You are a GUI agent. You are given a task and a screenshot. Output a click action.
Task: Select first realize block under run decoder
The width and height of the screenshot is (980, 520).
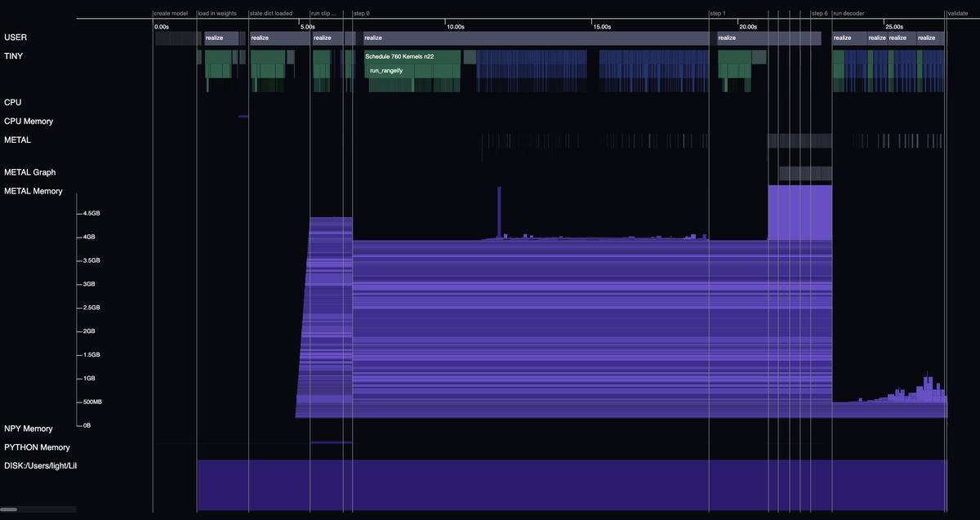click(849, 38)
